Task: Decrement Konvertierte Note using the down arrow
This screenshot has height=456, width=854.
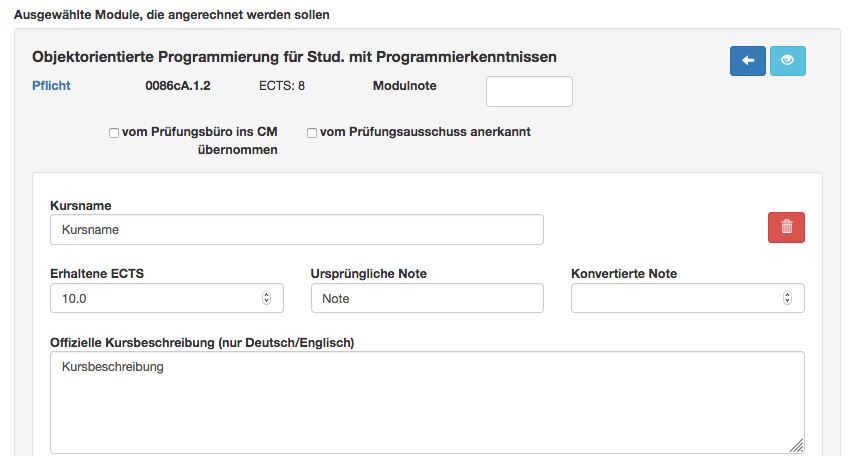Action: coord(788,301)
